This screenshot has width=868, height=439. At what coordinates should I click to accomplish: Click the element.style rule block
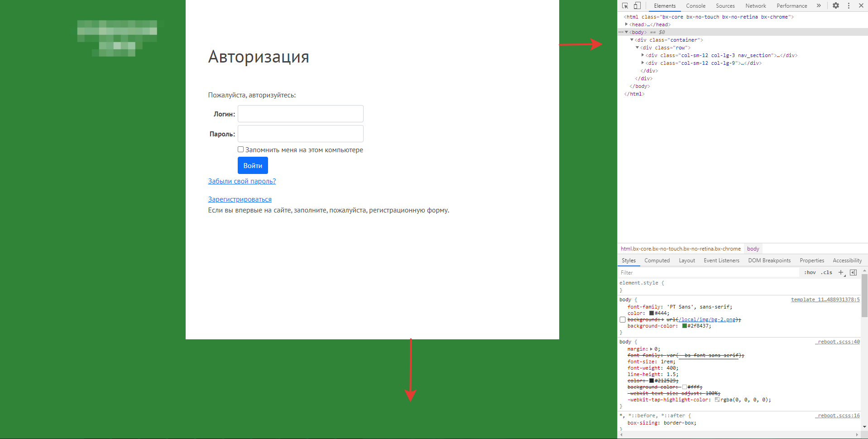click(739, 286)
